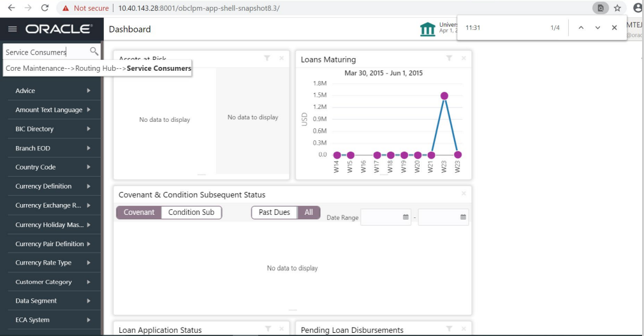Image resolution: width=644 pixels, height=336 pixels.
Task: Open Data Segment menu item
Action: 54,301
